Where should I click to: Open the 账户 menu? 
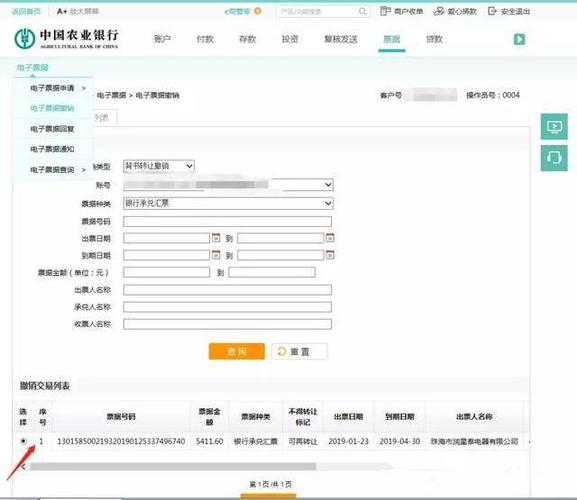coord(162,39)
